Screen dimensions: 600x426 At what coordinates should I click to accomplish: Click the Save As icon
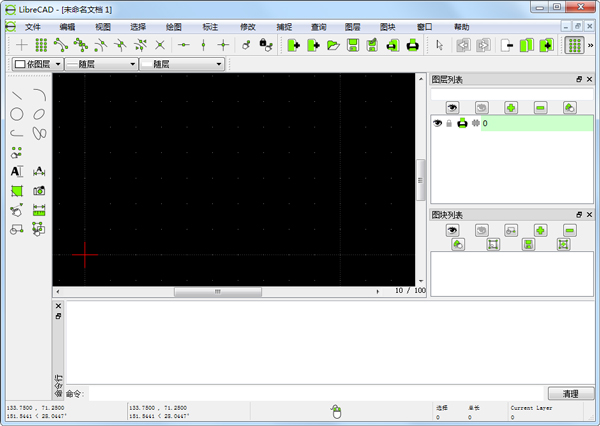372,45
